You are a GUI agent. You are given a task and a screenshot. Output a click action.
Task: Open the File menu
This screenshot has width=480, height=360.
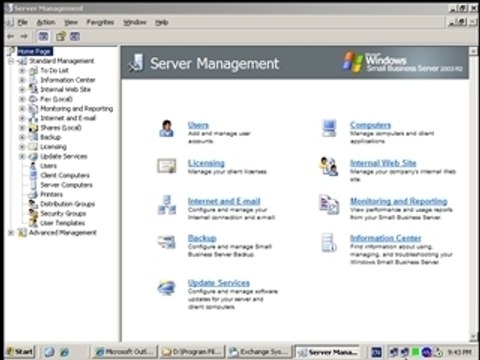click(22, 22)
